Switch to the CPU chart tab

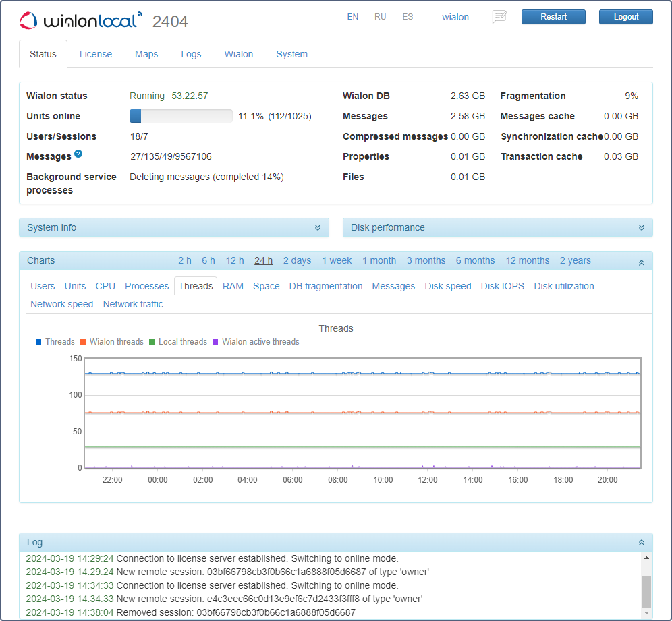coord(105,286)
